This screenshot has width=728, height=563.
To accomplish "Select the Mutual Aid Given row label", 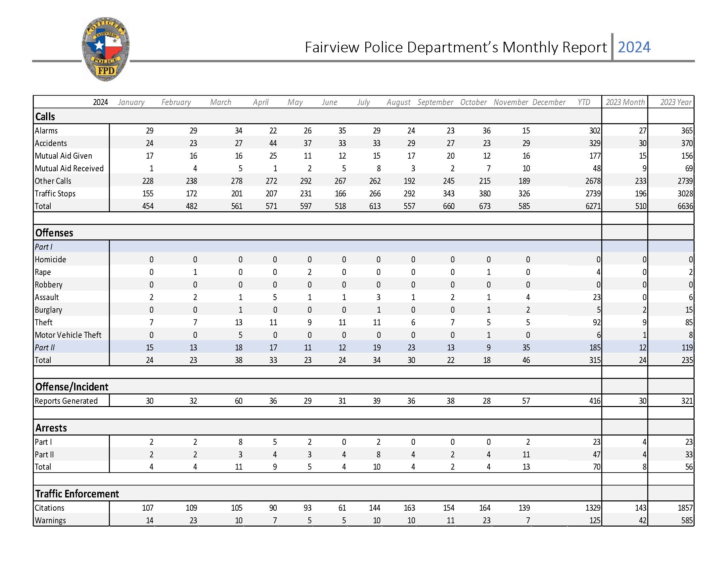I will pos(63,156).
